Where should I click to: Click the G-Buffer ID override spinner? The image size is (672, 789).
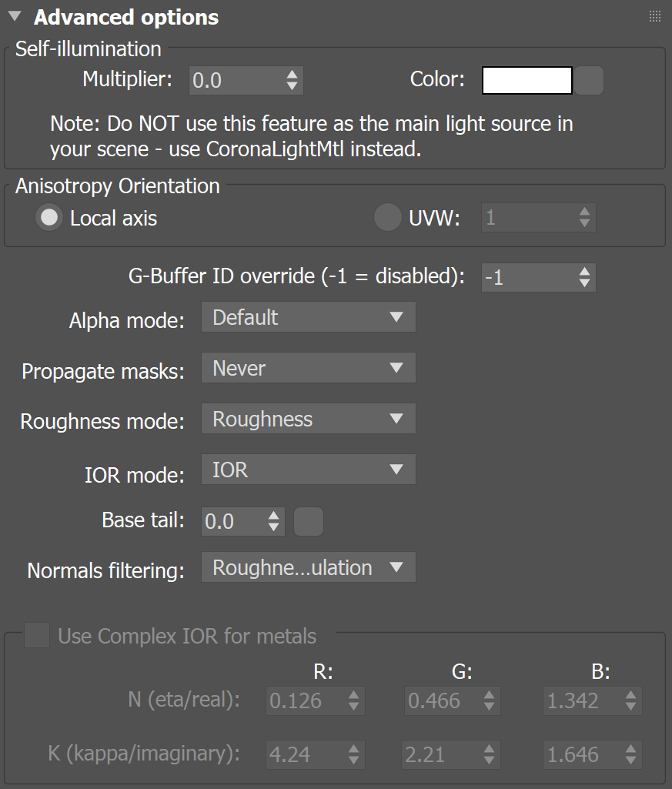[585, 277]
